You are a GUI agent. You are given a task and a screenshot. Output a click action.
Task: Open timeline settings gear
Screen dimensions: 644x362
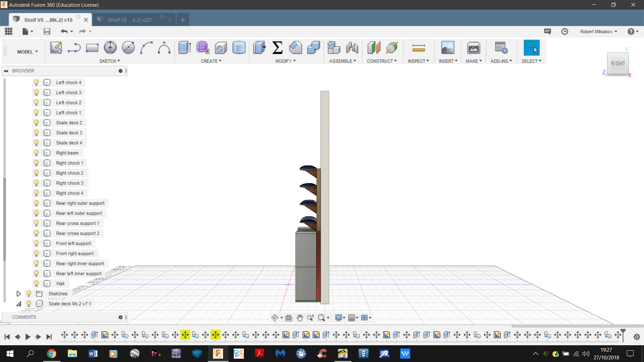pyautogui.click(x=637, y=337)
